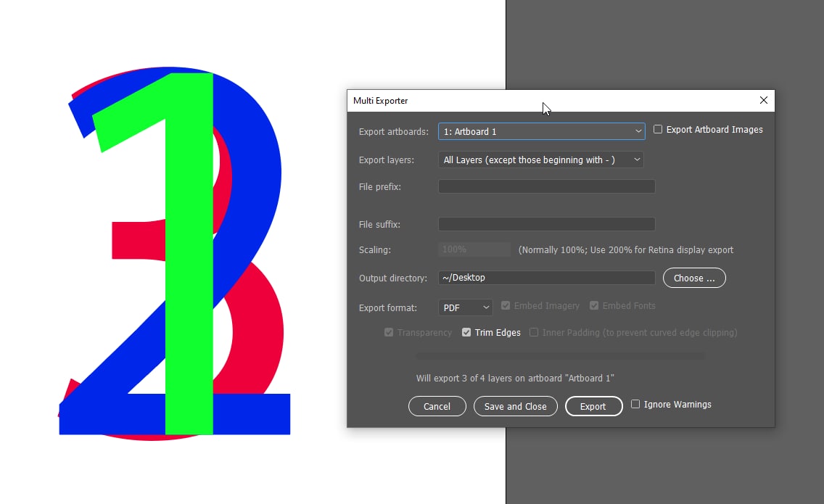Image resolution: width=824 pixels, height=504 pixels.
Task: Enable Export Artboard Images checkbox
Action: point(658,130)
